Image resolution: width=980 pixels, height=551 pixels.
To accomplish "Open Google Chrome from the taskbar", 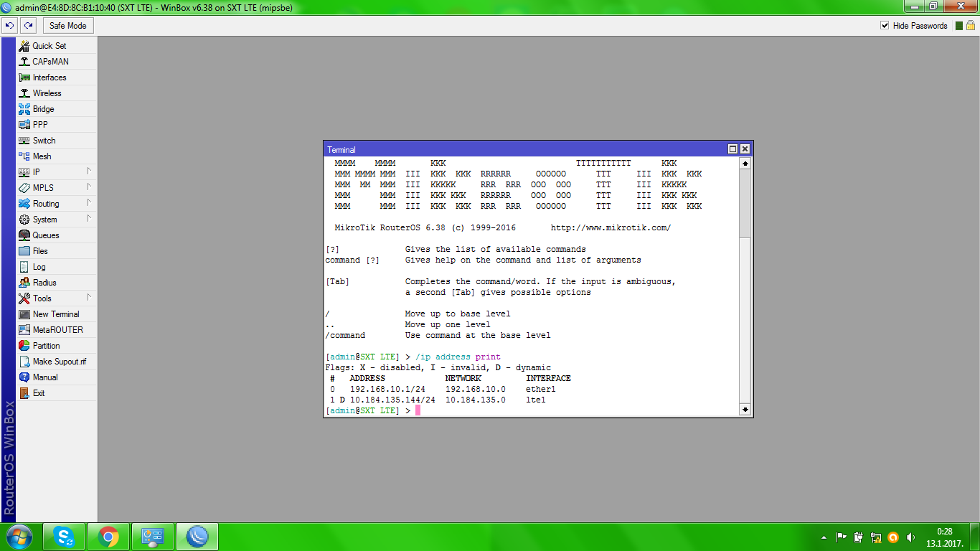I will [108, 537].
